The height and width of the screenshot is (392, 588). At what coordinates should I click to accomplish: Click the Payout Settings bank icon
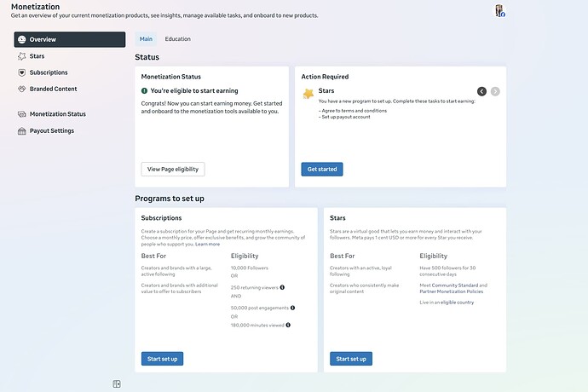click(x=22, y=131)
